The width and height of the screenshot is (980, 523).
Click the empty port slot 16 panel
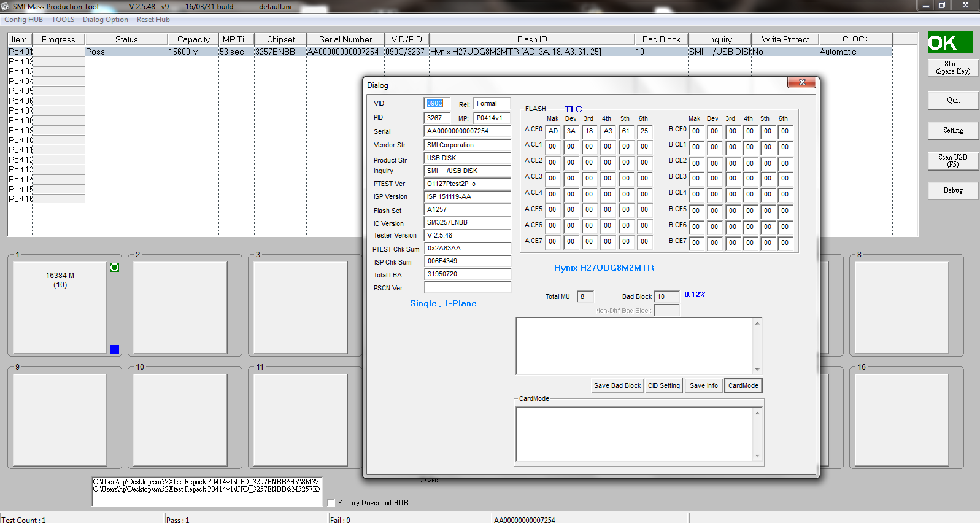click(901, 420)
